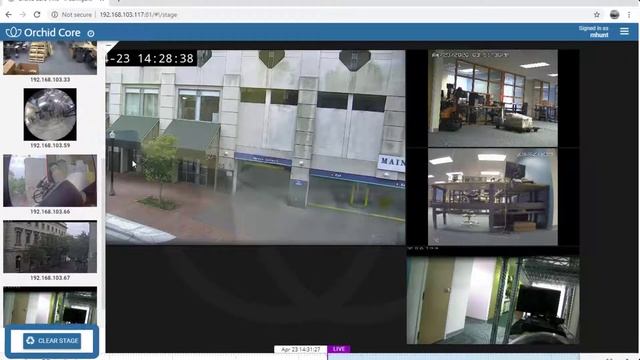
Task: Click the 192.168.103.33 camera label
Action: click(50, 79)
